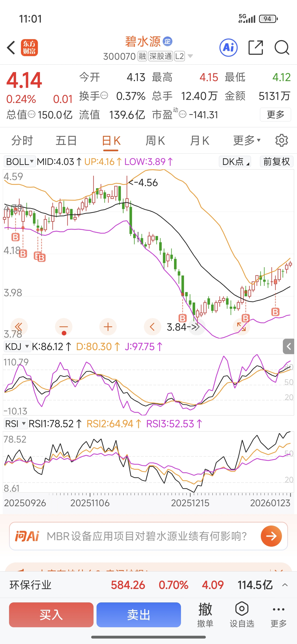Move chart left with single arrow
The image size is (297, 644).
pos(152,327)
